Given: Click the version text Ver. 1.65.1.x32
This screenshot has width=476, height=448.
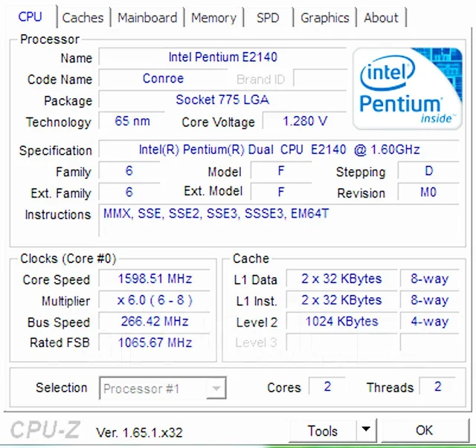Looking at the screenshot, I should point(139,432).
